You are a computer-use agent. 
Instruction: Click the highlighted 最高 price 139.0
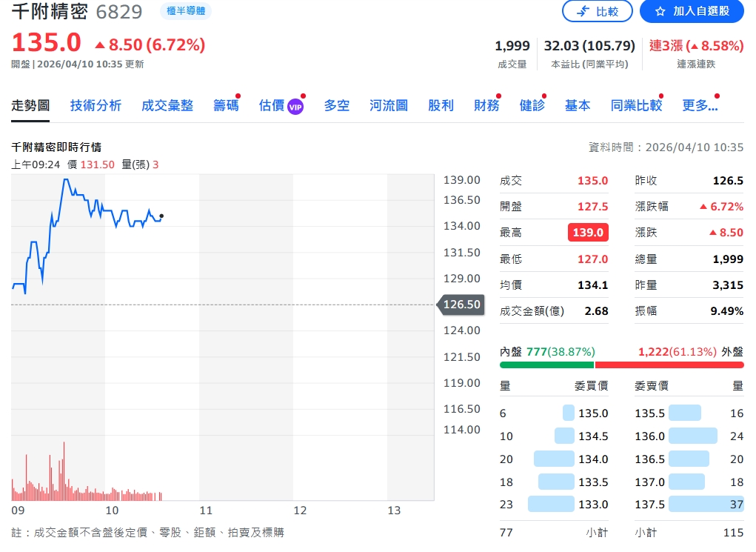[x=586, y=232]
